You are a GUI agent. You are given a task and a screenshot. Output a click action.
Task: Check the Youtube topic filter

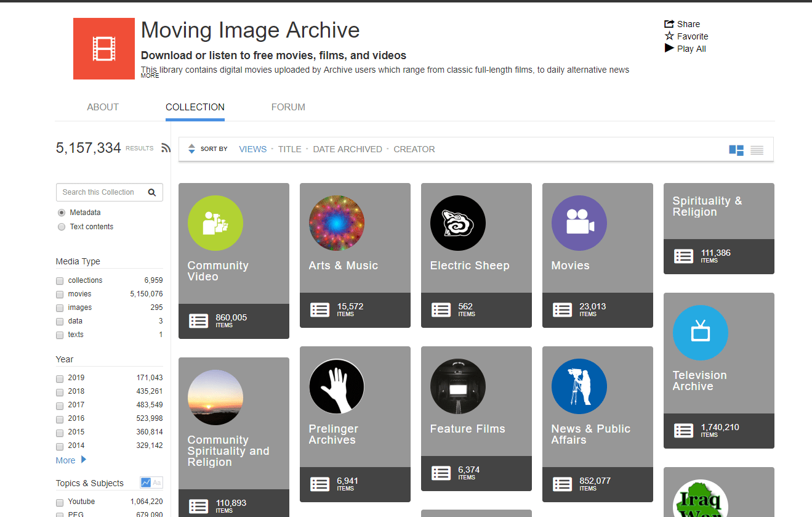pos(60,502)
